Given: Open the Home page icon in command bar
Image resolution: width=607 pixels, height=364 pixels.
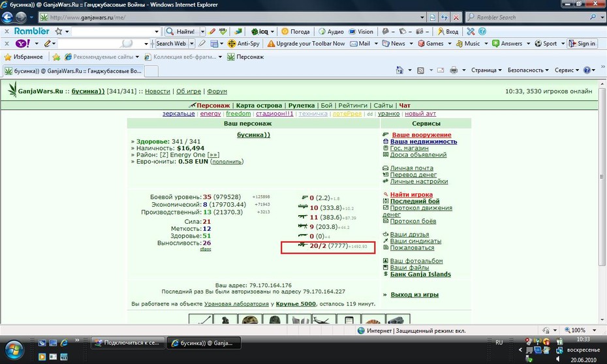Looking at the screenshot, I should [x=399, y=70].
